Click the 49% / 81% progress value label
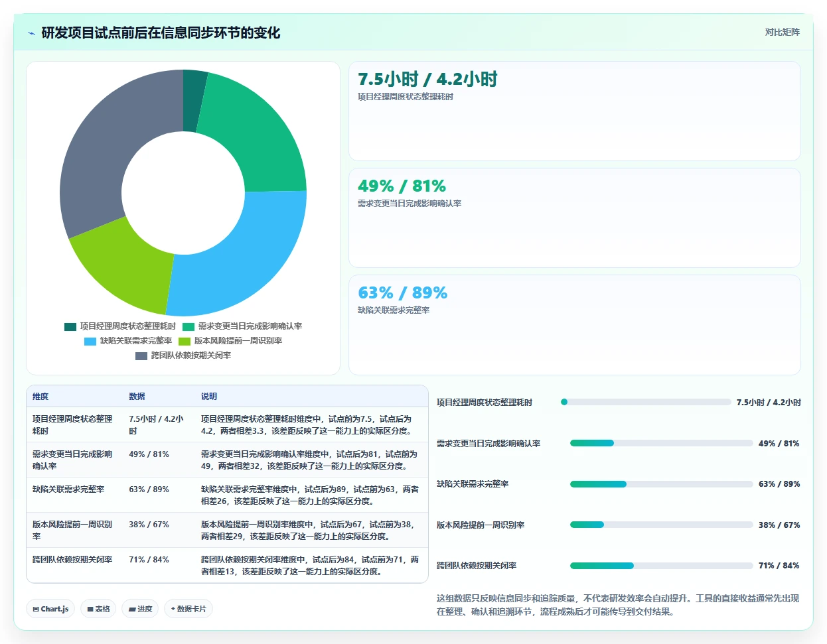The image size is (827, 644). (x=779, y=444)
